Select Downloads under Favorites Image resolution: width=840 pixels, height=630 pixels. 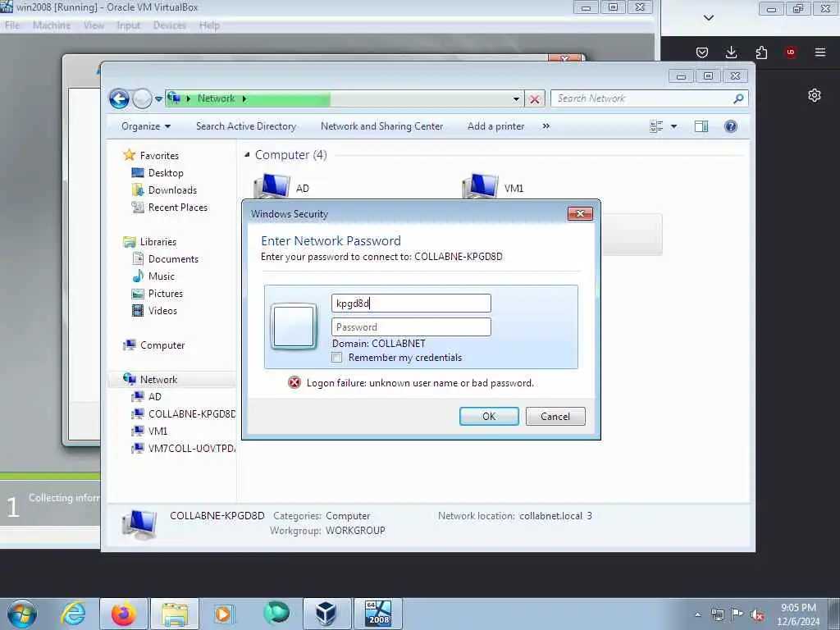pyautogui.click(x=172, y=190)
